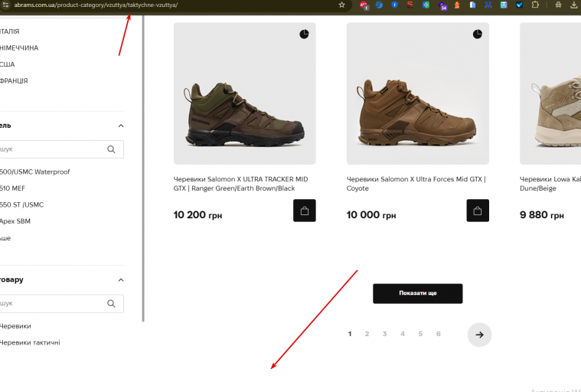Open Salomon X ULTRA TRACKER MID GTX title
This screenshot has width=581, height=392.
240,184
